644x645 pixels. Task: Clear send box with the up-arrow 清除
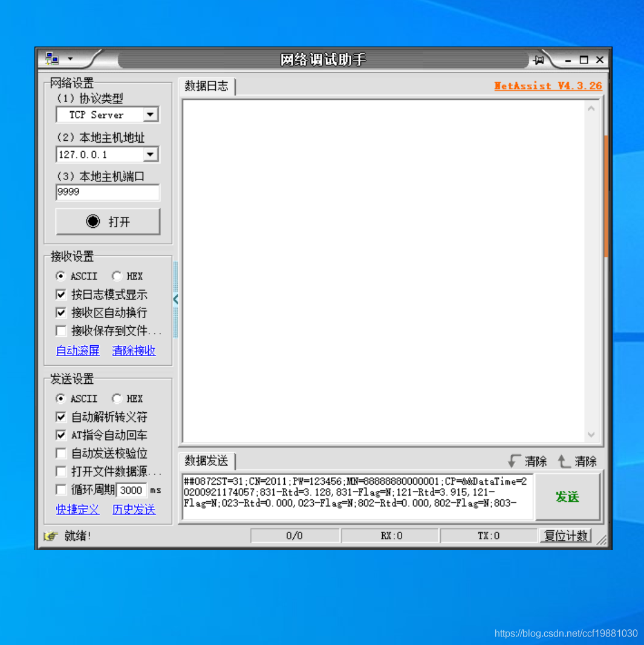pyautogui.click(x=577, y=461)
